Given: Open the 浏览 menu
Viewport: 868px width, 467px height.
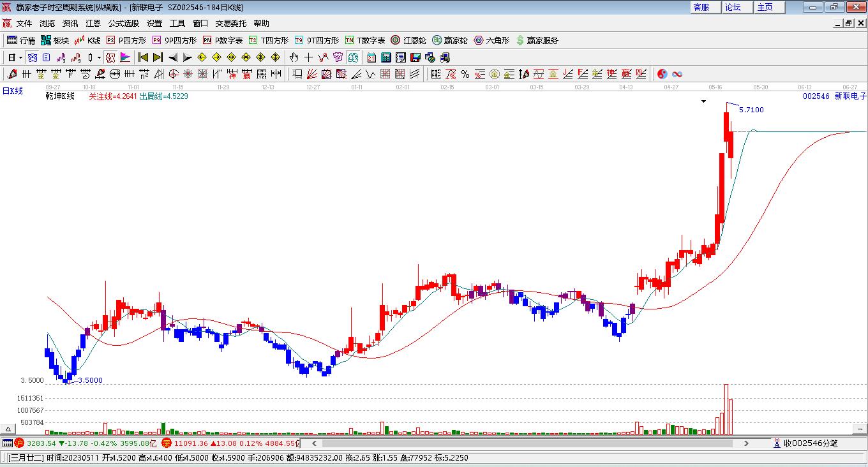Looking at the screenshot, I should click(x=47, y=23).
